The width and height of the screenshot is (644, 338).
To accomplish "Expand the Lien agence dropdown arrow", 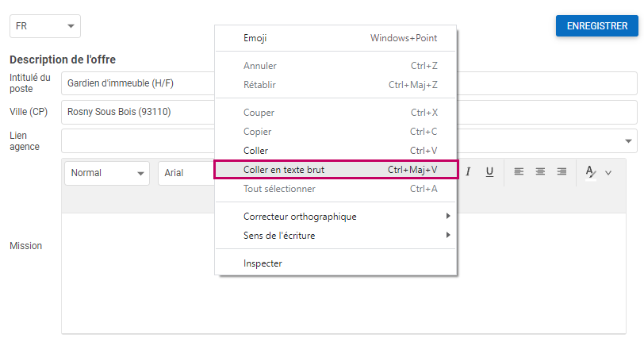I will point(629,141).
